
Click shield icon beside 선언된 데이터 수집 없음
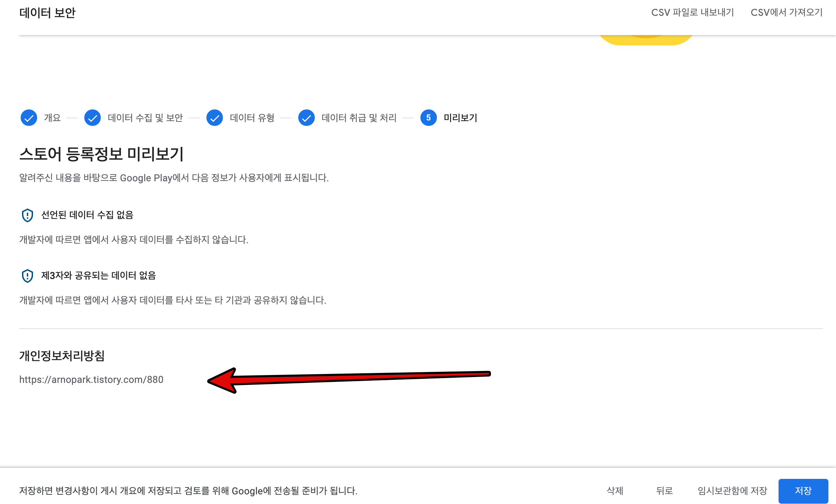click(28, 215)
